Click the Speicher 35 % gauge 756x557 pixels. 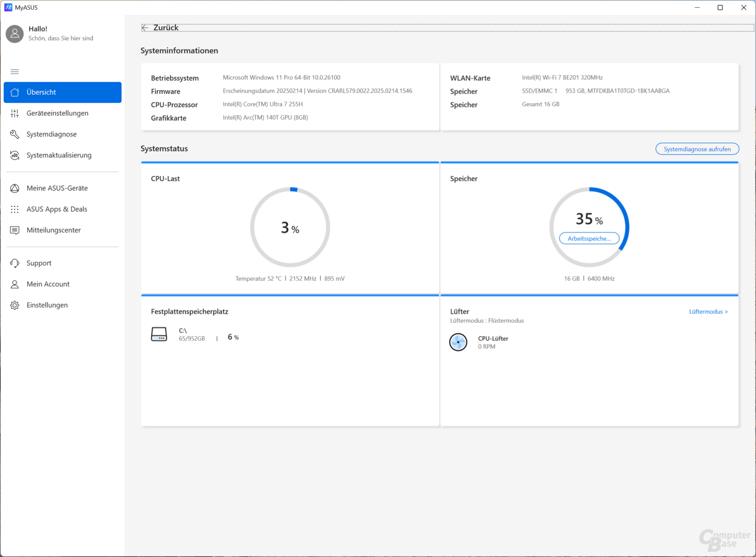(x=589, y=227)
